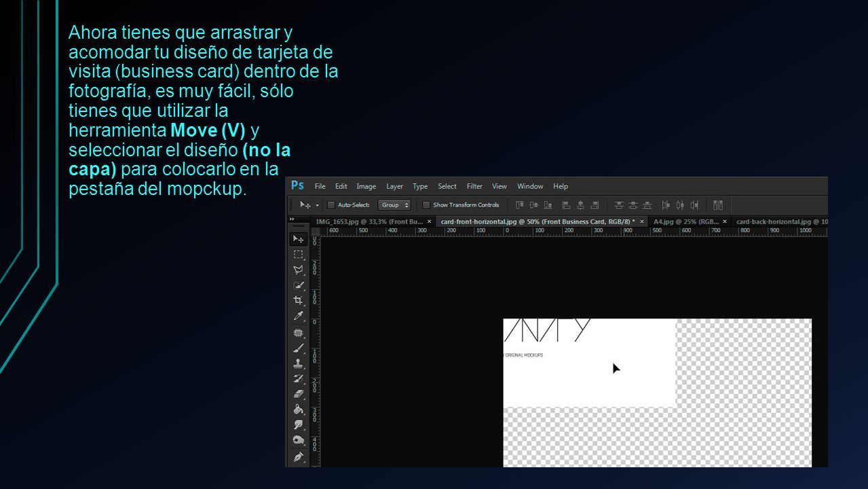Select the Eraser tool

[x=298, y=393]
